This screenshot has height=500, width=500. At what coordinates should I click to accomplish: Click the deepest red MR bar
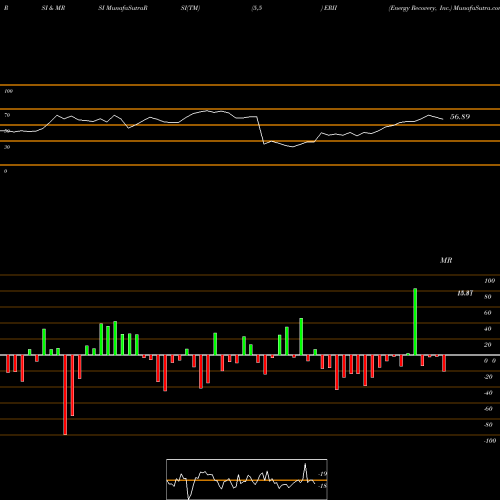point(65,395)
